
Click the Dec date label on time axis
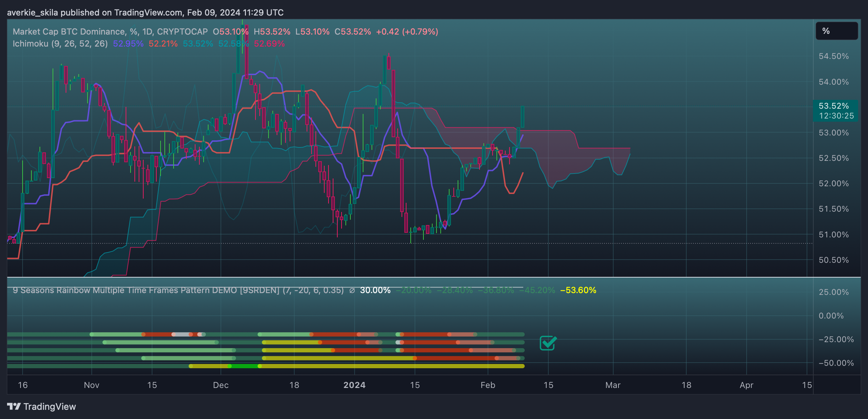(x=221, y=385)
